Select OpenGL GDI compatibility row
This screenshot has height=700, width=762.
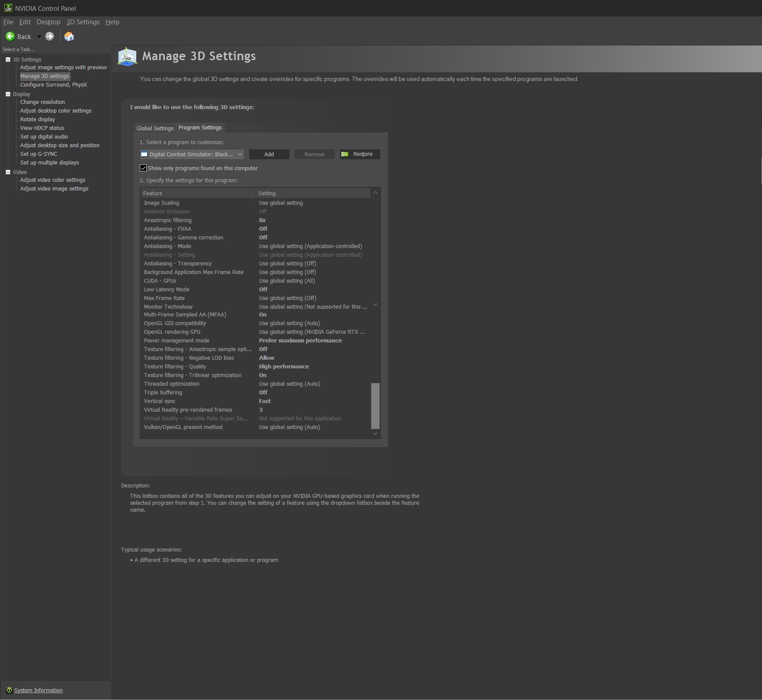(x=255, y=323)
